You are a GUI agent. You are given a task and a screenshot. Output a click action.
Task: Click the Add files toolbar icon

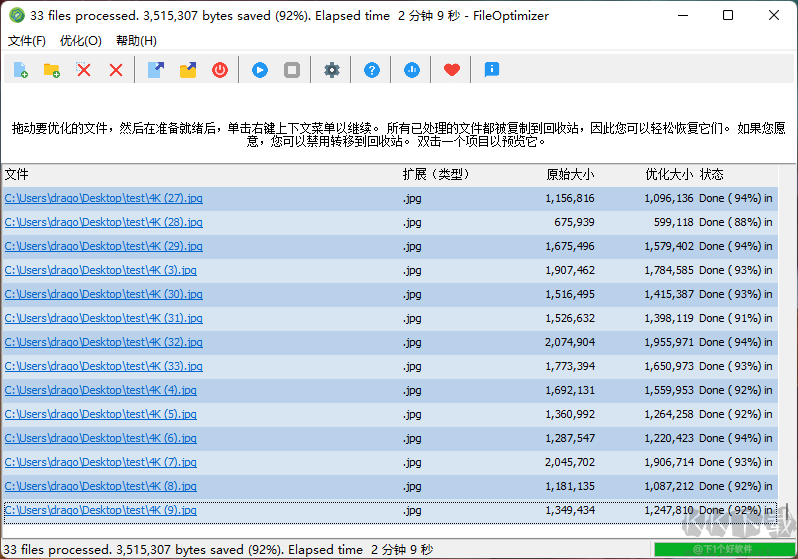click(20, 70)
